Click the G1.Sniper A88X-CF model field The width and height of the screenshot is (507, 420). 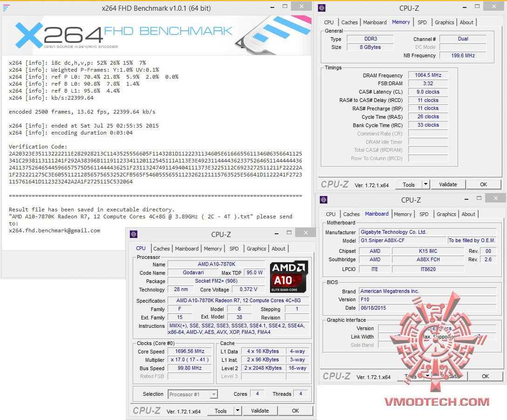tap(403, 240)
